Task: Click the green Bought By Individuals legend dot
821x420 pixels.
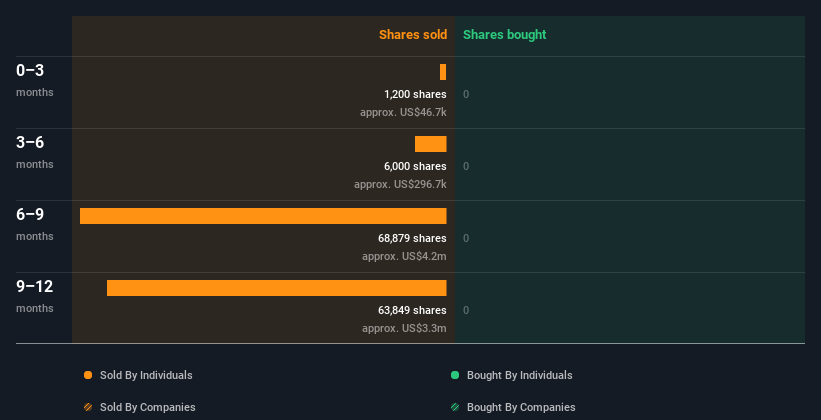Action: [455, 375]
